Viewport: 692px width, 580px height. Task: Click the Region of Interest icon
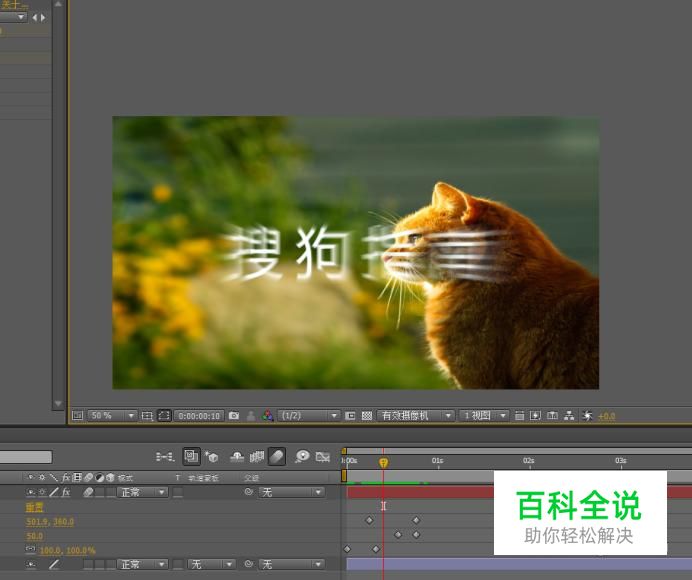point(350,415)
